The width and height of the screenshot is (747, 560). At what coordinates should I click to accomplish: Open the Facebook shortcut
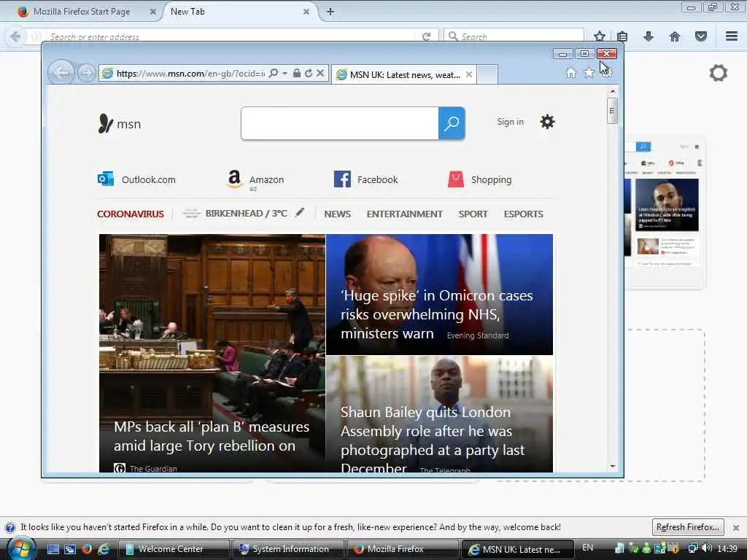(366, 179)
